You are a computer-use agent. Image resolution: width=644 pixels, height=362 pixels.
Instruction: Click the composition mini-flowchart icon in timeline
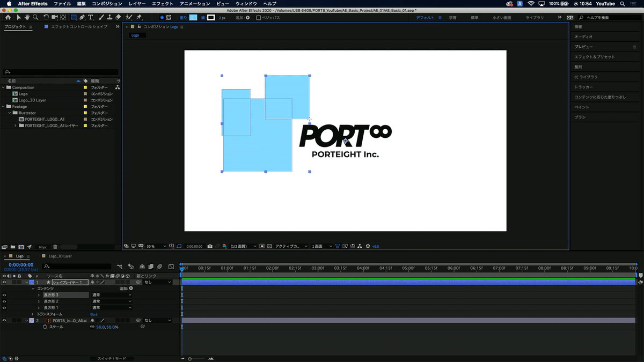pyautogui.click(x=119, y=266)
